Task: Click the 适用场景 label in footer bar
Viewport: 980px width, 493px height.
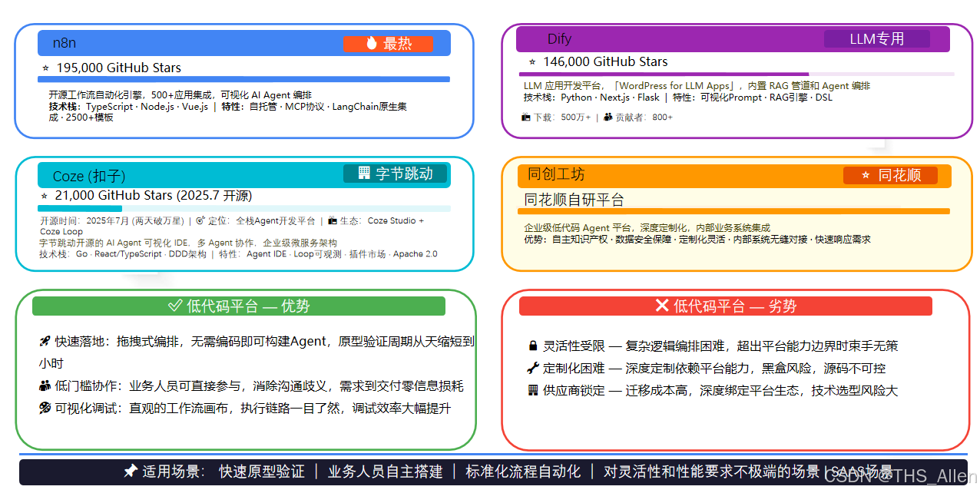Action: point(174,471)
